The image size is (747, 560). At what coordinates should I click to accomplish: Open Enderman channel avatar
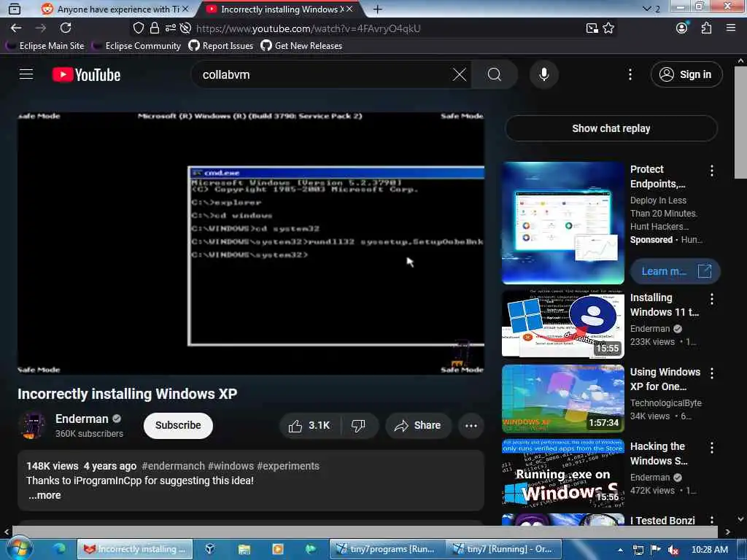(x=32, y=425)
